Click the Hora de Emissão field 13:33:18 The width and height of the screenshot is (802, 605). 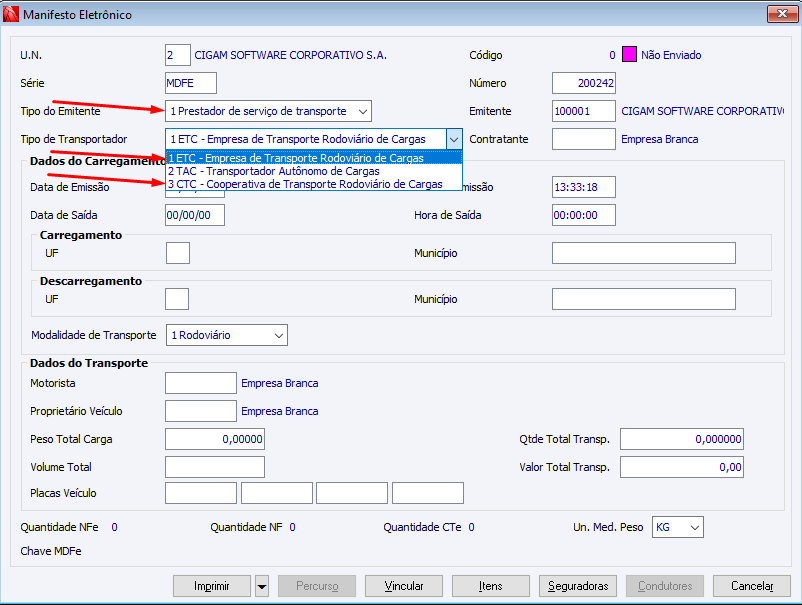(584, 187)
